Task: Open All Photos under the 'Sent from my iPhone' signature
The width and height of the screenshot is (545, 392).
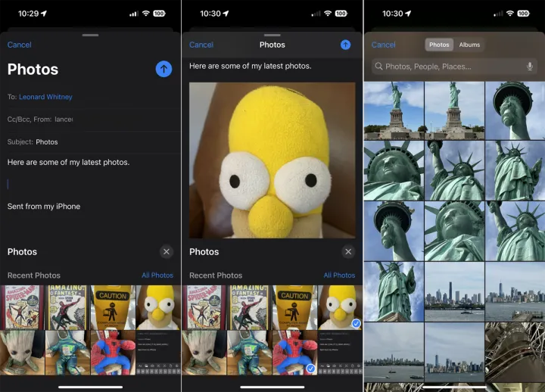Action: [157, 275]
